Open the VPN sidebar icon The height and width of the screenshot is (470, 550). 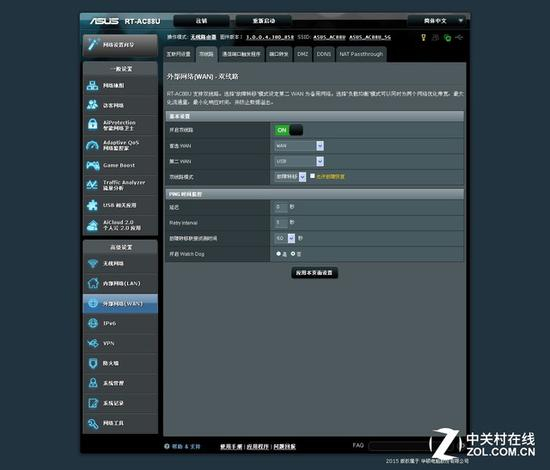point(93,343)
